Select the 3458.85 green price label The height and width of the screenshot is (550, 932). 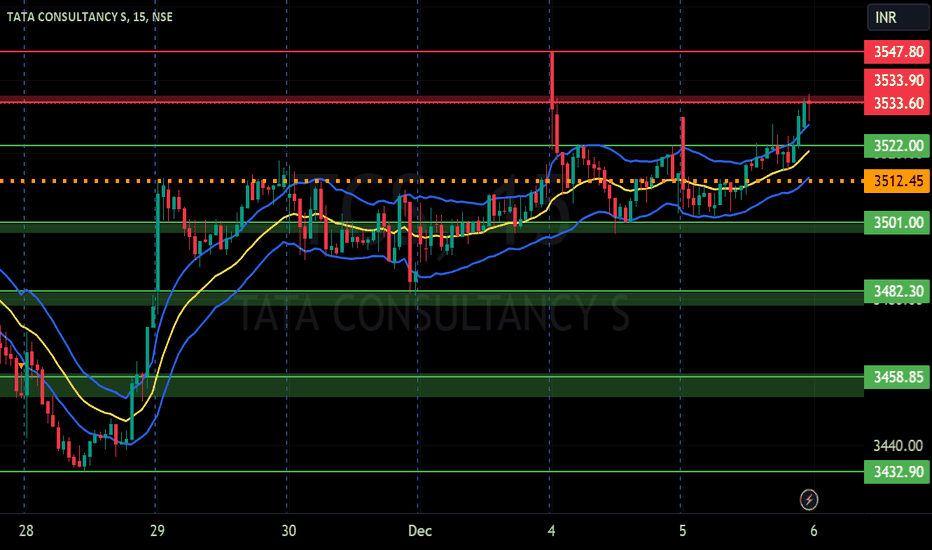(x=897, y=376)
